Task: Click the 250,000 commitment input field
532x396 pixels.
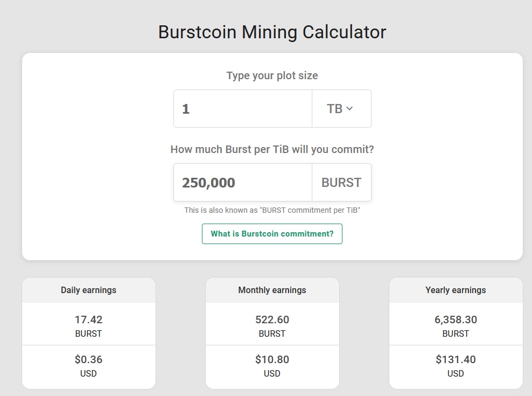Action: tap(243, 183)
